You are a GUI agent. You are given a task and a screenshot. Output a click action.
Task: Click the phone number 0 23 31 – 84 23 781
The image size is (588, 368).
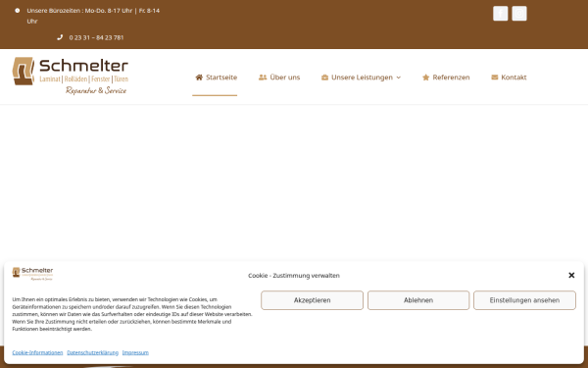click(96, 37)
